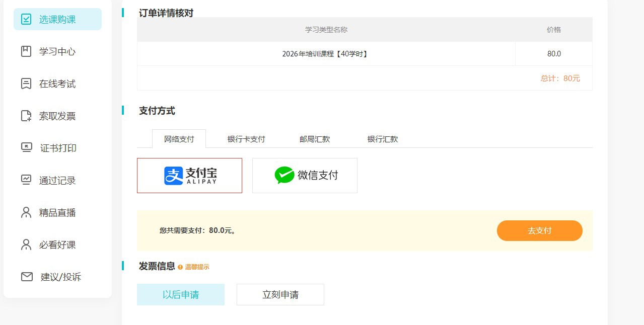This screenshot has width=644, height=325.
Task: Click the 通过记录 chart icon
Action: (26, 180)
